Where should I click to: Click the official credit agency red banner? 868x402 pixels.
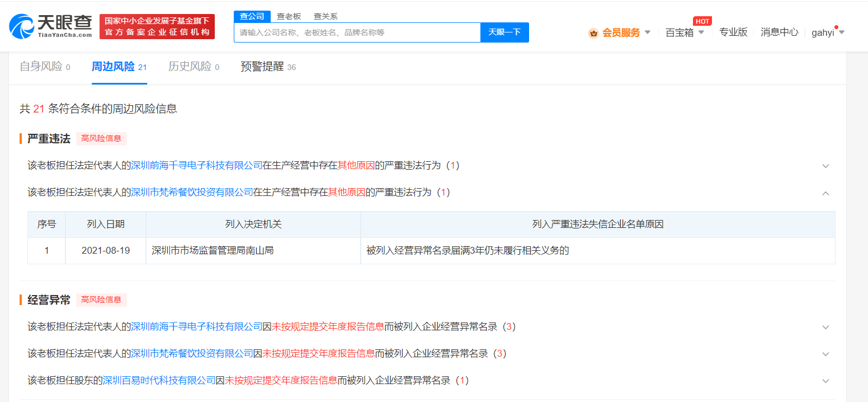[157, 27]
